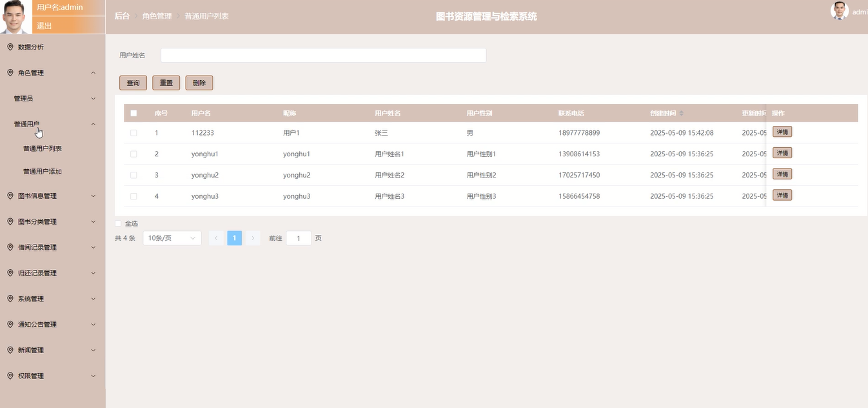
Task: Select page number 1 in pagination
Action: tap(235, 238)
